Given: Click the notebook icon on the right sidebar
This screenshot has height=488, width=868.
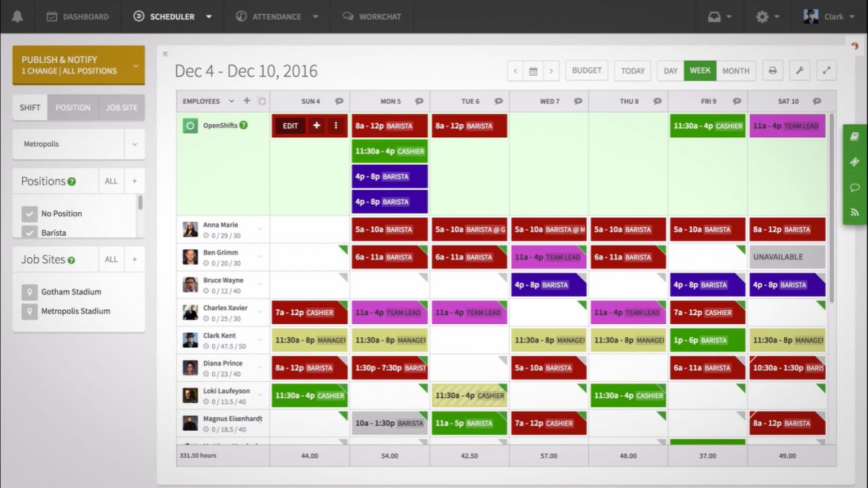Looking at the screenshot, I should click(854, 136).
